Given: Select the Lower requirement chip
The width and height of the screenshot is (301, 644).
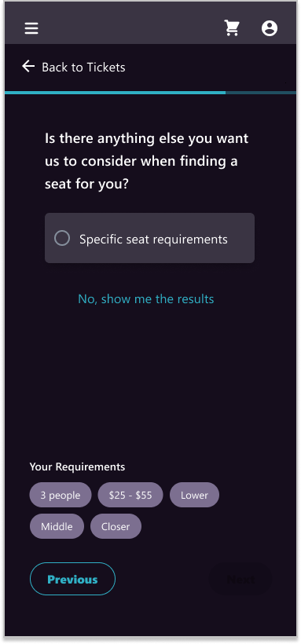Looking at the screenshot, I should click(x=194, y=495).
